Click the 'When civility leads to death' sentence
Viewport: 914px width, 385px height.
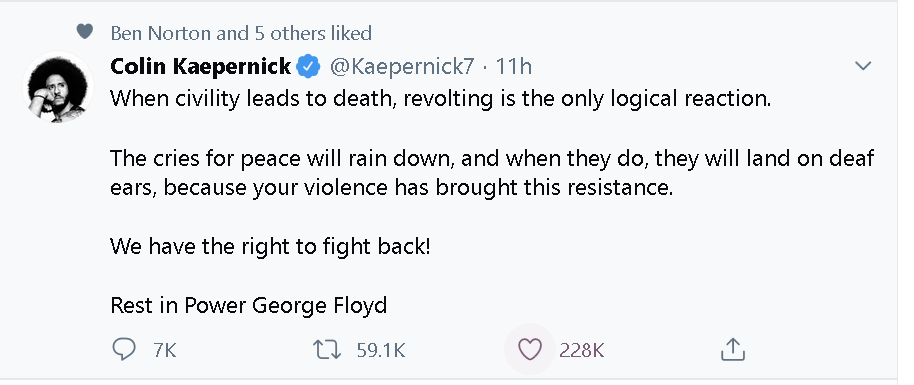click(x=441, y=99)
